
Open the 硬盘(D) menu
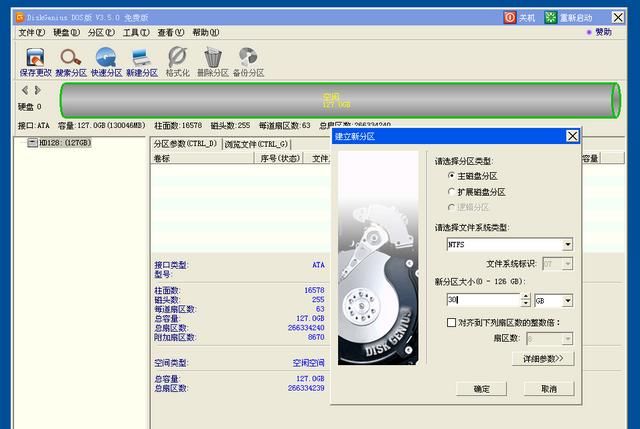[x=66, y=32]
